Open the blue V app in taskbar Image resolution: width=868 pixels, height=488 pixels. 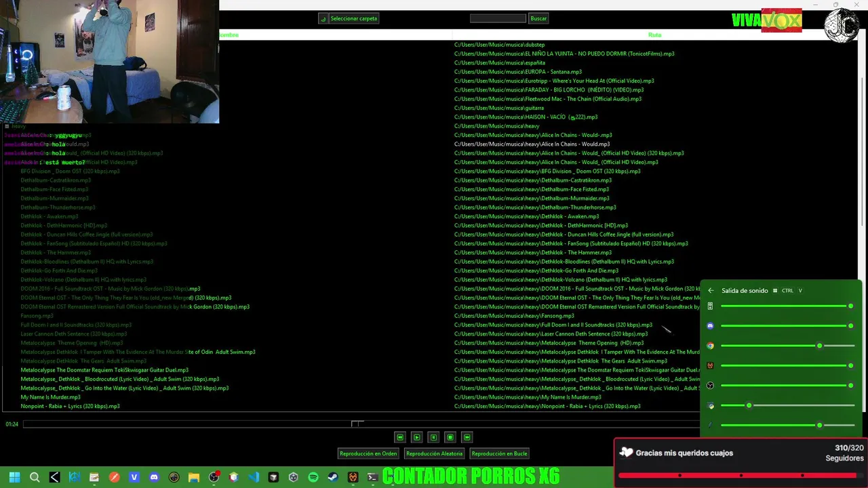point(134,477)
